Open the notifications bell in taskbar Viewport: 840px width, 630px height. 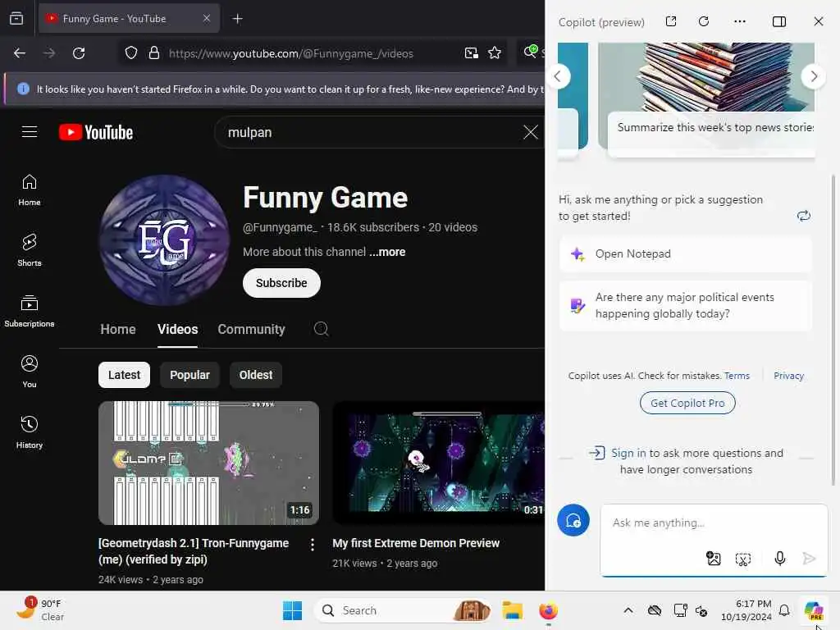coord(784,610)
